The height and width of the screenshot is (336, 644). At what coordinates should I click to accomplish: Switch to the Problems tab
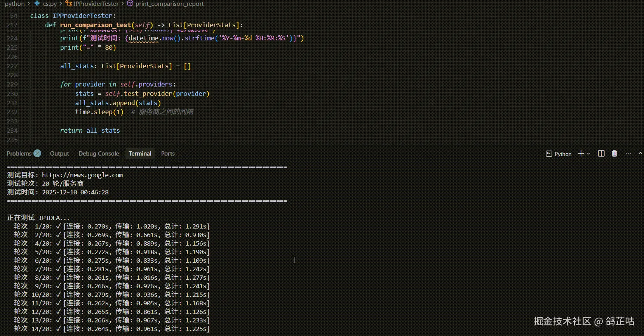click(23, 154)
